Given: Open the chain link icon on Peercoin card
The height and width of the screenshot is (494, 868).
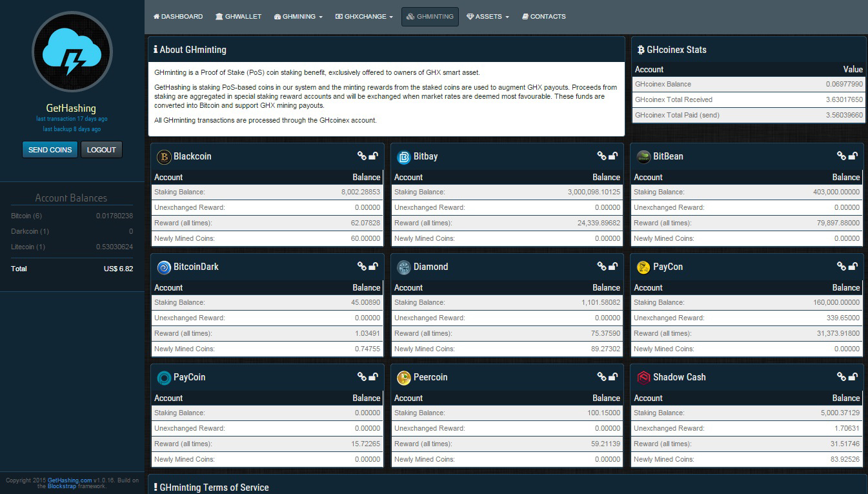Looking at the screenshot, I should (x=601, y=376).
